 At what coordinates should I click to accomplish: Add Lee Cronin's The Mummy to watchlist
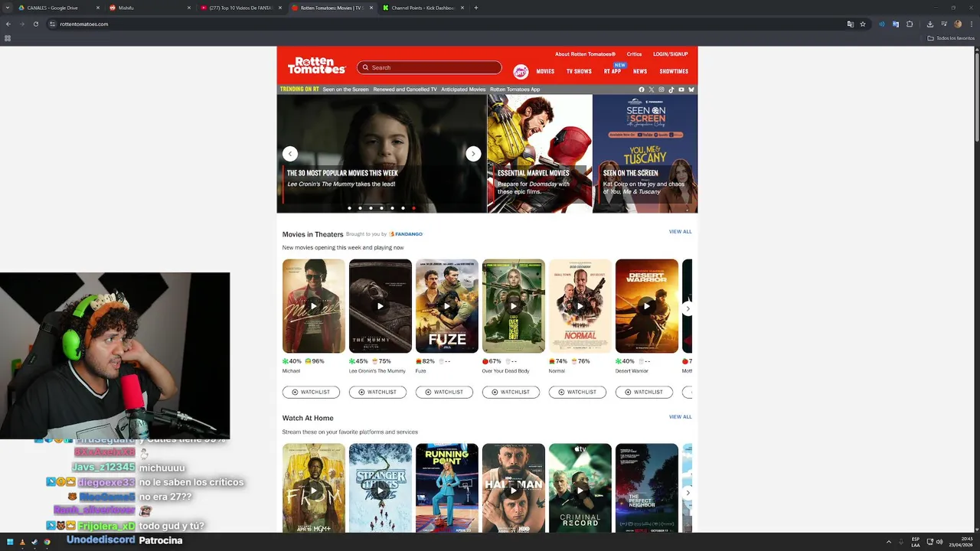[x=377, y=392]
